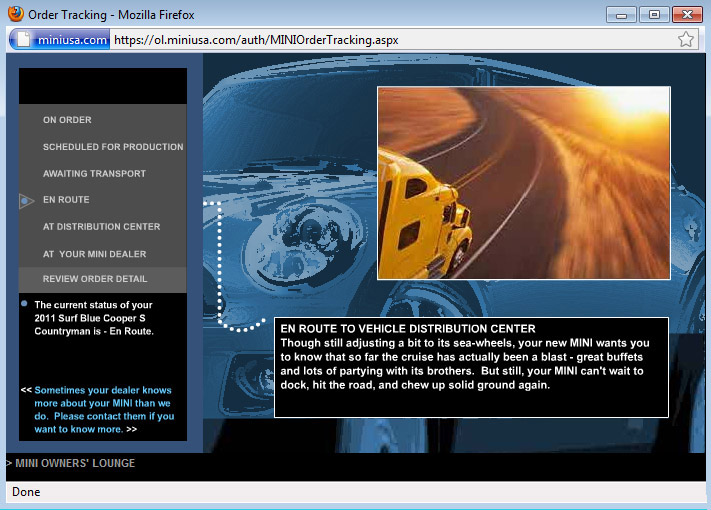This screenshot has height=510, width=711.
Task: Click the 'Done' status bar text
Action: coord(26,492)
